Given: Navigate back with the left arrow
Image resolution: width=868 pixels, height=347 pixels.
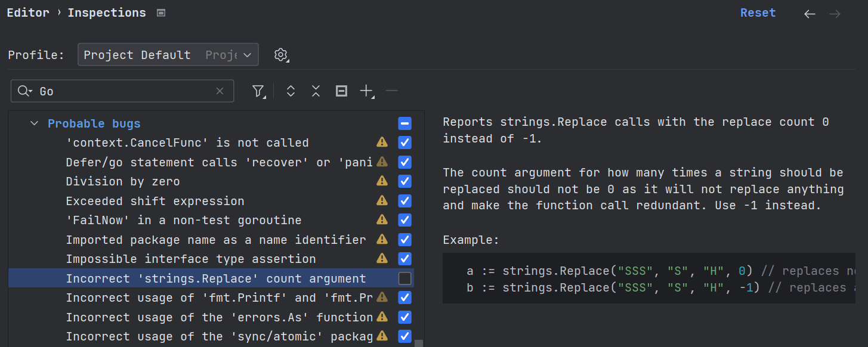Looking at the screenshot, I should pos(810,14).
